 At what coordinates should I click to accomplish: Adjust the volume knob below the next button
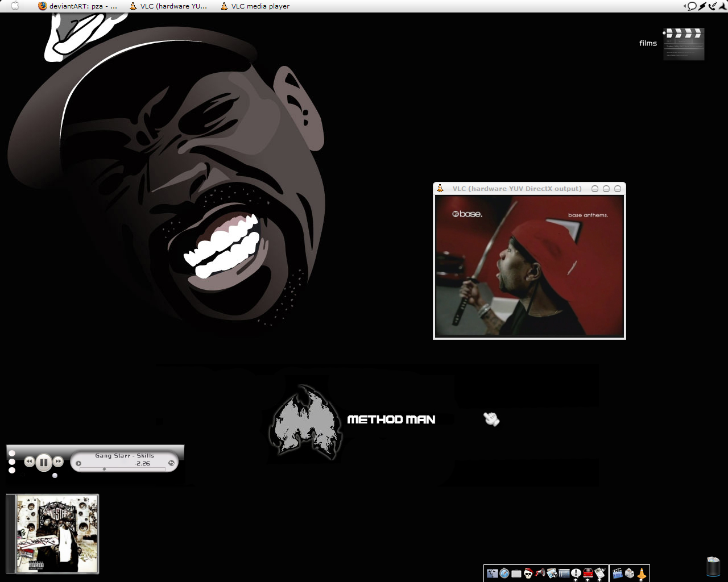click(x=55, y=475)
